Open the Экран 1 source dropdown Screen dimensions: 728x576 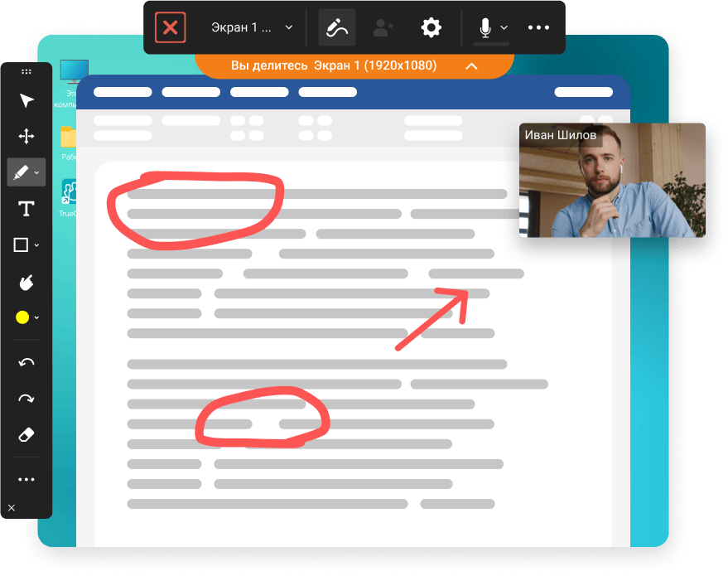251,27
